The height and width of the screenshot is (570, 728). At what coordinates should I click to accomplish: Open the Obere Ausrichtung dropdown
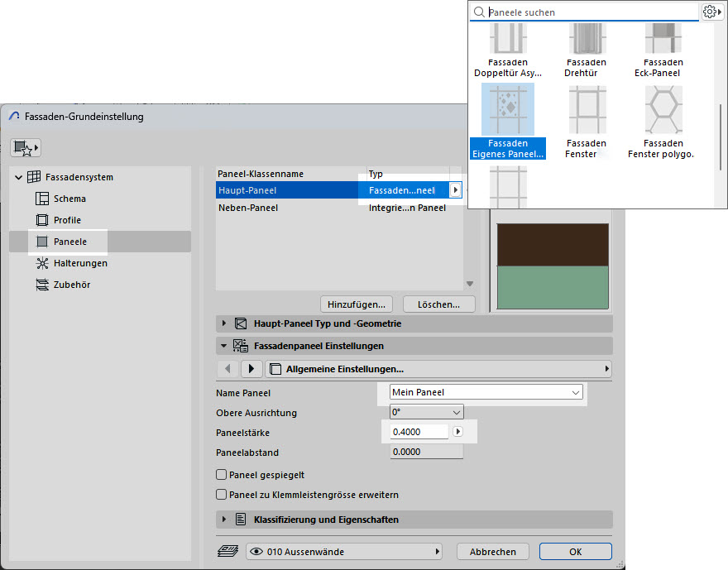(x=427, y=412)
